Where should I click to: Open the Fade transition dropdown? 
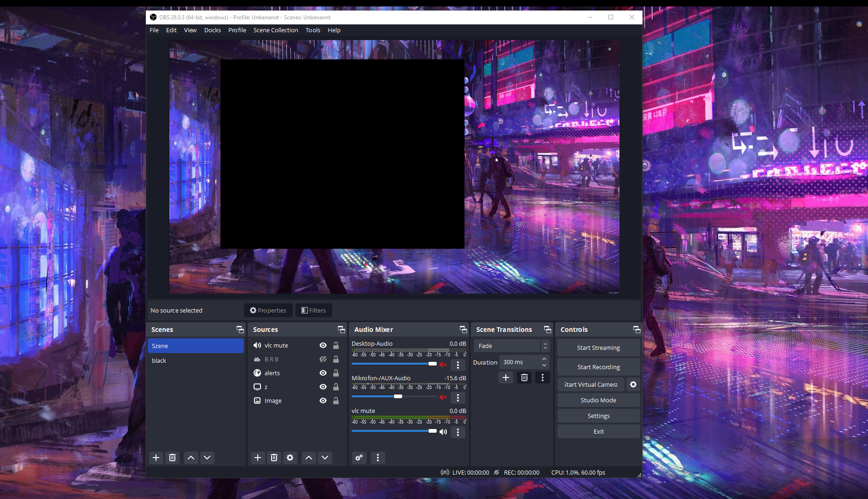pos(512,346)
